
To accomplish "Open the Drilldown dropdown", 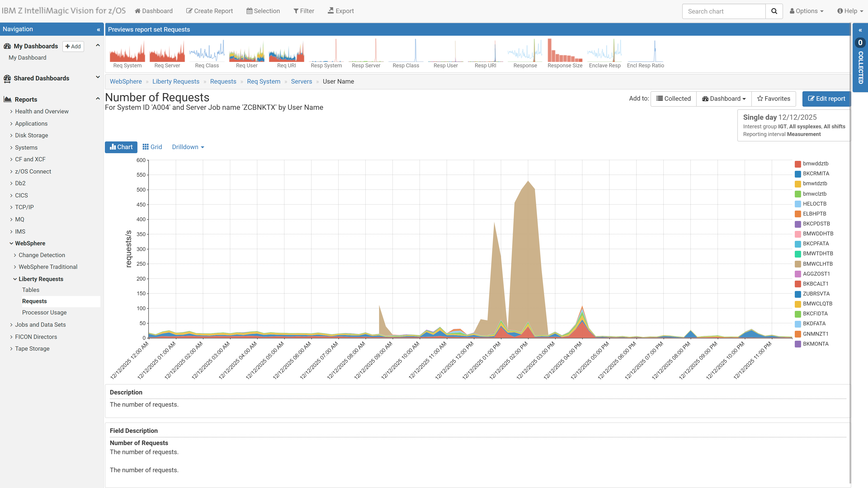I will (188, 147).
